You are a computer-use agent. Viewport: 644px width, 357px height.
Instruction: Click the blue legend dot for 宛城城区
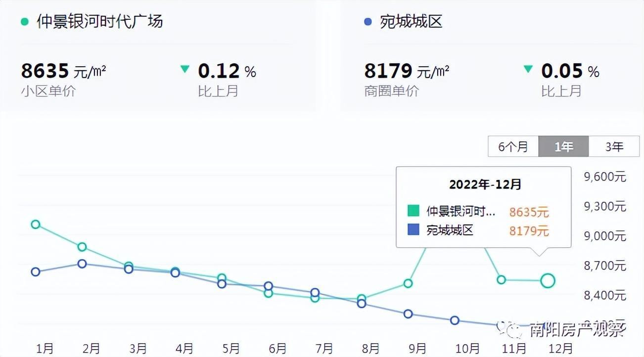point(368,22)
